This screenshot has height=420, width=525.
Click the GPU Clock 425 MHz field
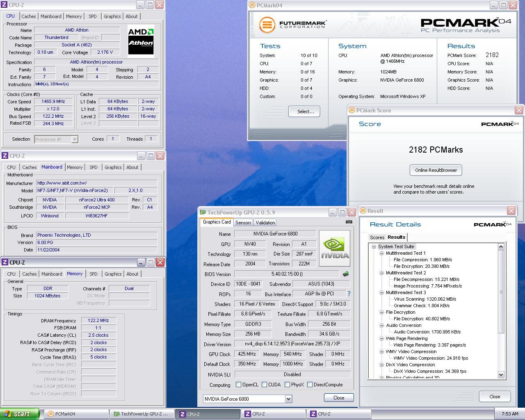[247, 354]
